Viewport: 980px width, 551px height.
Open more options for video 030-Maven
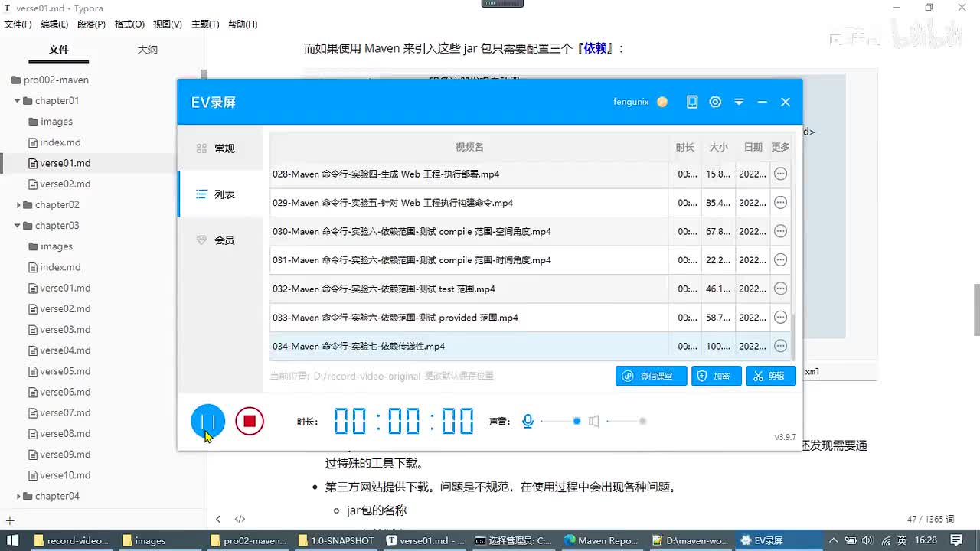780,231
